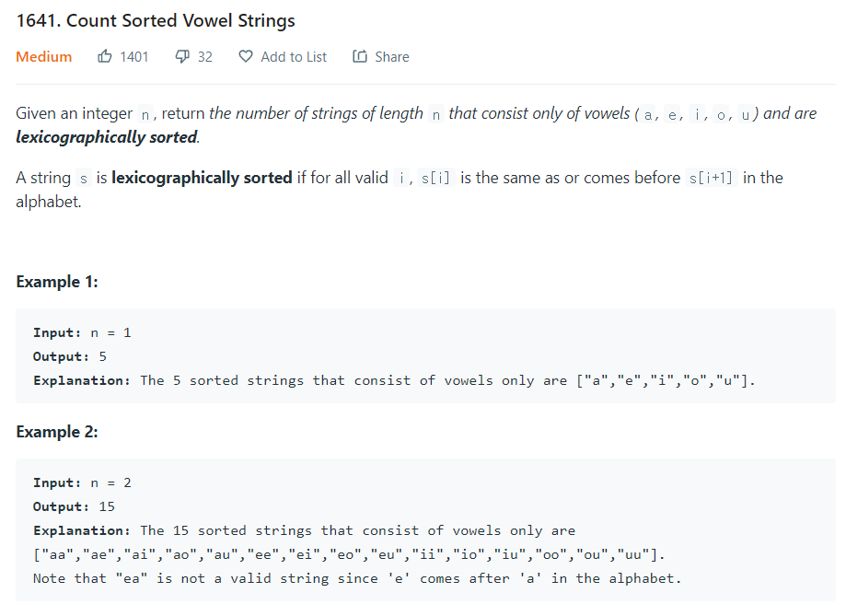Click the Example 2 heading
The width and height of the screenshot is (846, 616).
coord(57,432)
